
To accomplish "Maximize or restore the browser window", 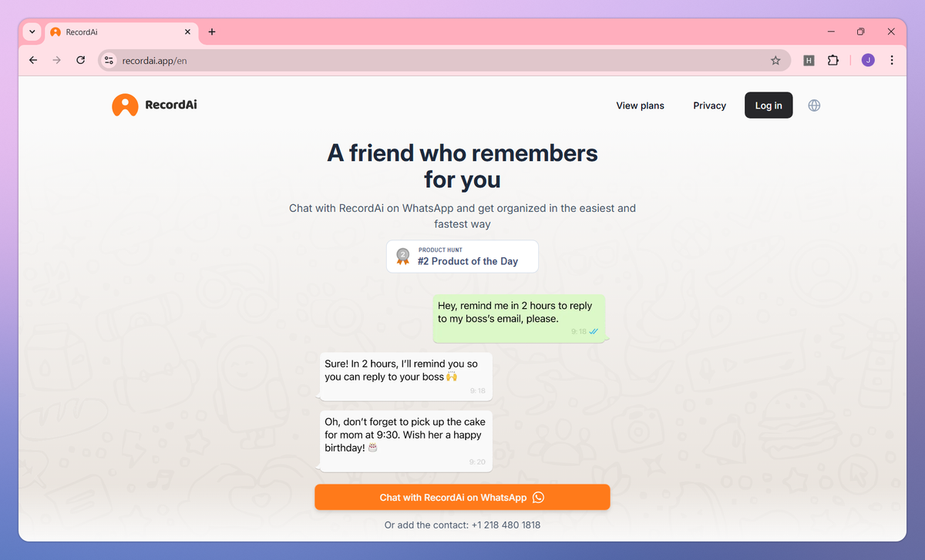I will click(x=861, y=32).
